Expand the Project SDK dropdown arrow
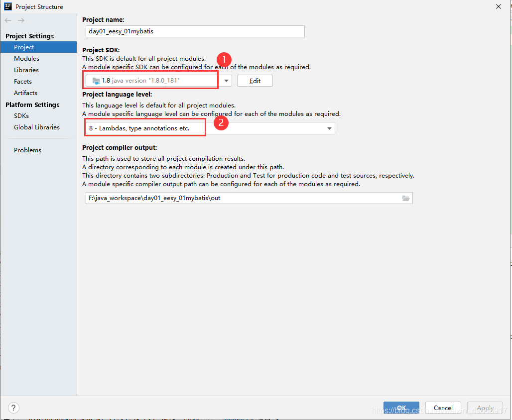This screenshot has width=512, height=420. pos(226,81)
